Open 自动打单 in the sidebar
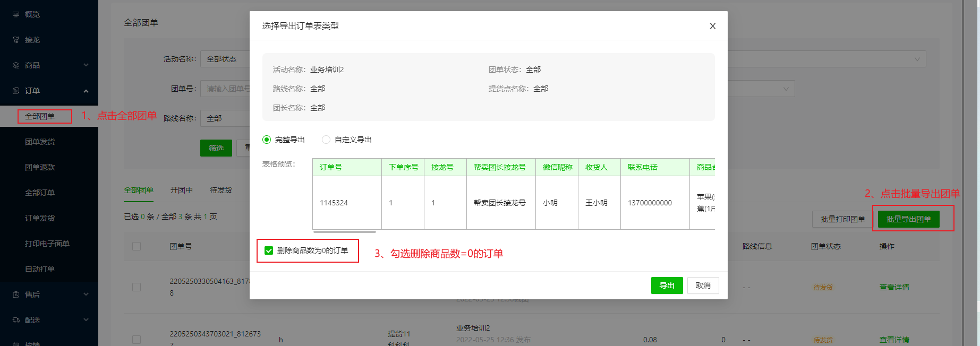The width and height of the screenshot is (980, 346). (x=40, y=269)
